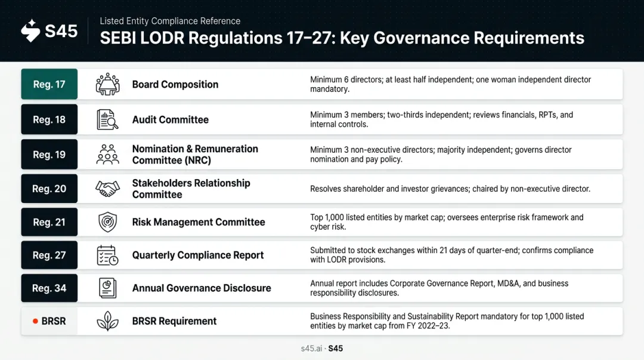Image resolution: width=644 pixels, height=360 pixels.
Task: Click the 'Annual Governance Disclosure' title
Action: point(202,288)
